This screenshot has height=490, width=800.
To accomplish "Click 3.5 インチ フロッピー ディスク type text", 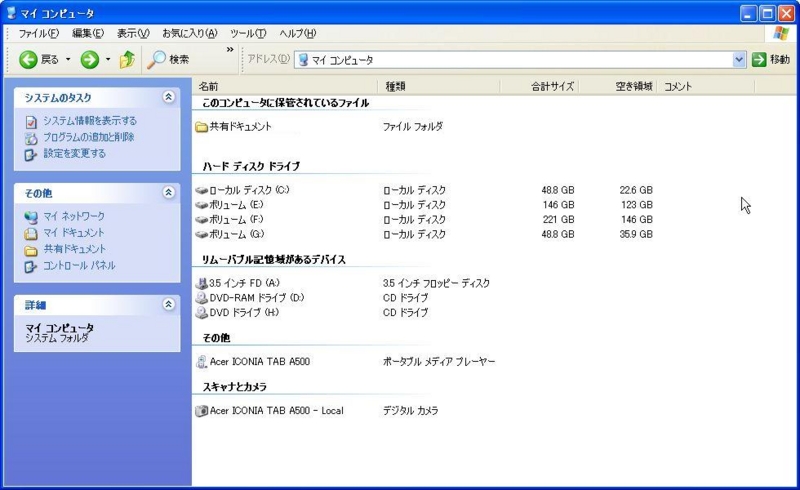I will 436,283.
